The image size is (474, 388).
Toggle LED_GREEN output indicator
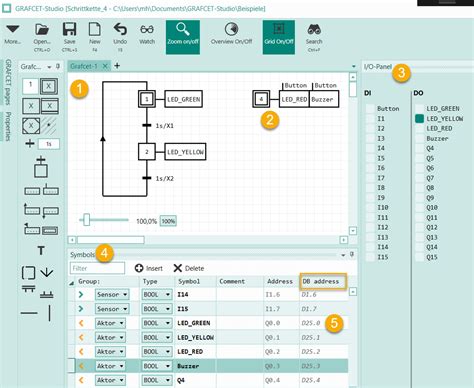(x=420, y=108)
